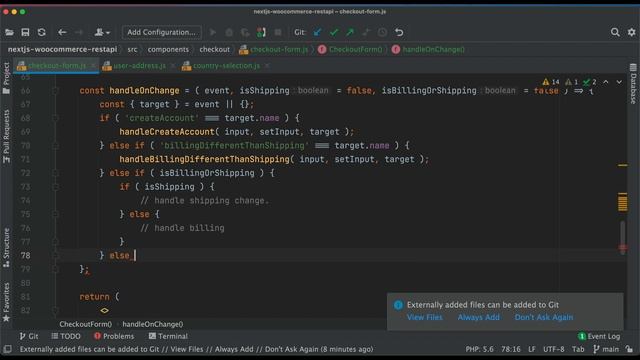This screenshot has height=360, width=640.
Task: Open the Project tool window
Action: pyautogui.click(x=6, y=78)
